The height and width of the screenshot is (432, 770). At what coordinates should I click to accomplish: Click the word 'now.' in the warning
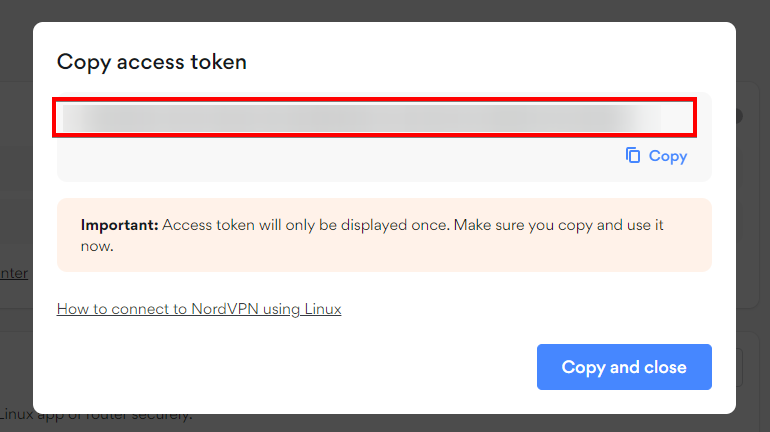coord(97,245)
